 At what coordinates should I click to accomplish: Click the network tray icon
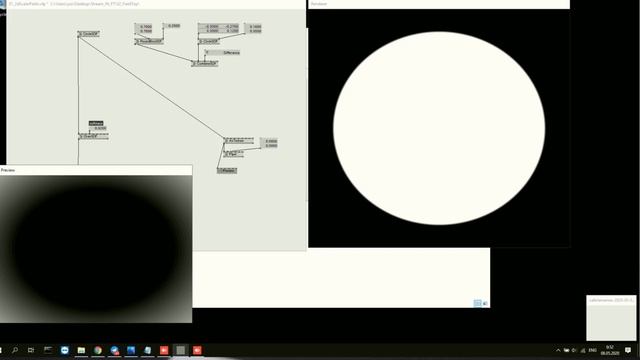click(583, 350)
